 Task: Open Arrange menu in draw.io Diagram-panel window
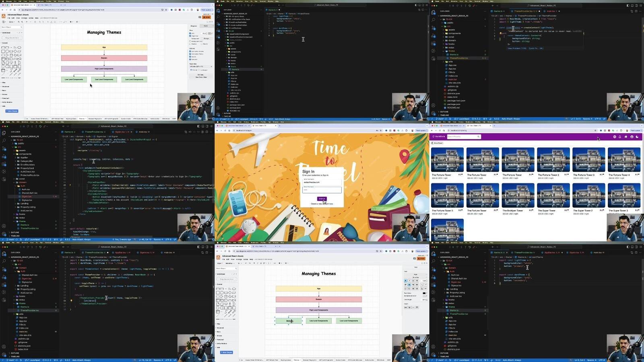click(24, 18)
